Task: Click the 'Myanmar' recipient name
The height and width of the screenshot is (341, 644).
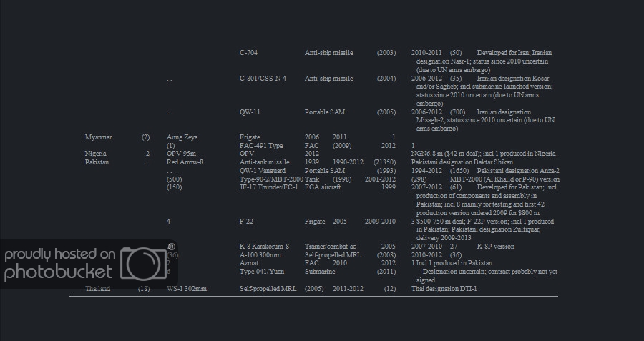Action: tap(98, 137)
